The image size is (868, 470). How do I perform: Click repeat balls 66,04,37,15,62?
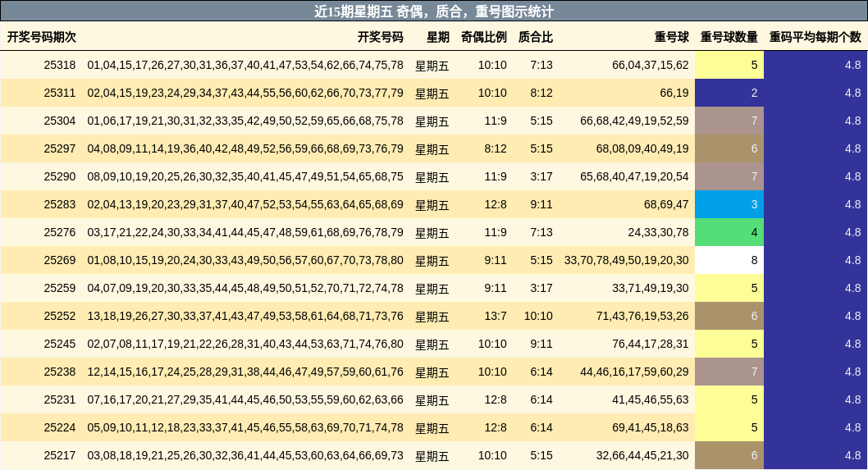(x=651, y=66)
